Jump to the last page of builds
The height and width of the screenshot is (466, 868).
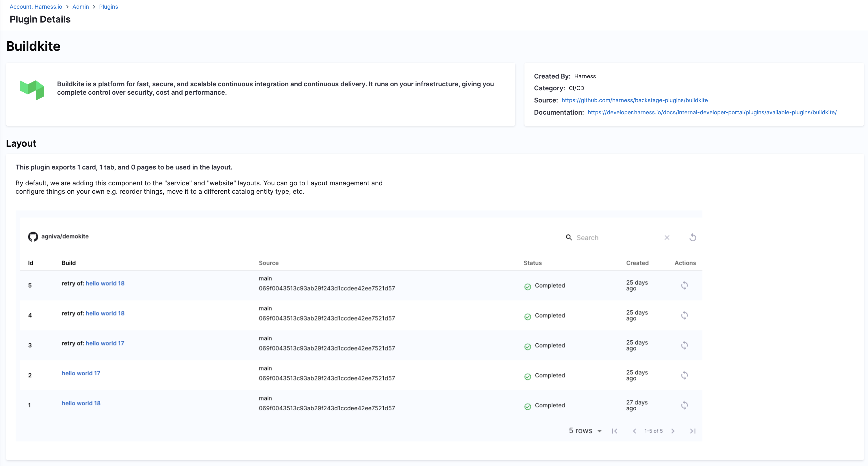[693, 431]
